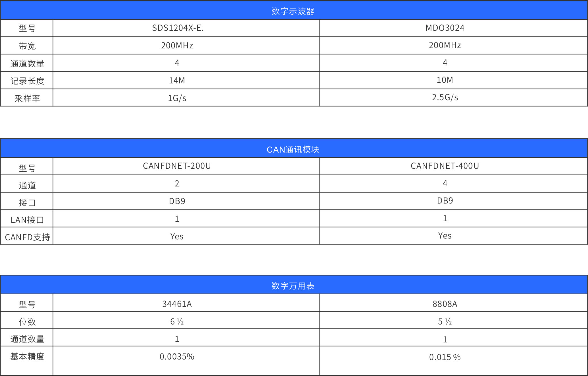The height and width of the screenshot is (376, 588).
Task: Click the 14M record length value
Action: 177,81
